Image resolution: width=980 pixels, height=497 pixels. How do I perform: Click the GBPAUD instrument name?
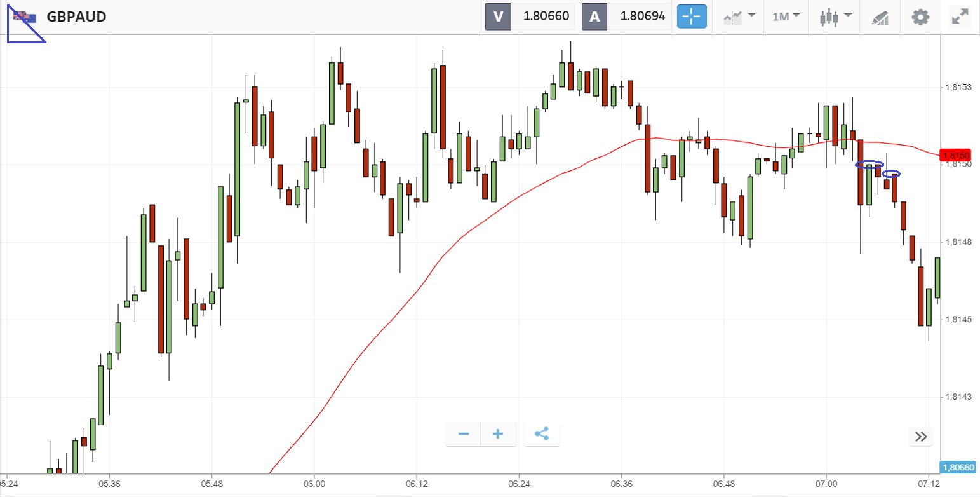point(76,17)
